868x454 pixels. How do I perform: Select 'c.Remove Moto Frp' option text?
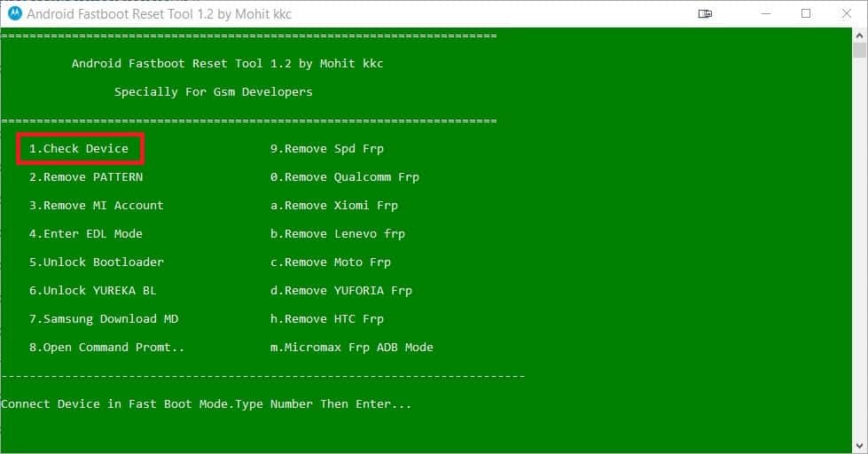click(x=331, y=262)
